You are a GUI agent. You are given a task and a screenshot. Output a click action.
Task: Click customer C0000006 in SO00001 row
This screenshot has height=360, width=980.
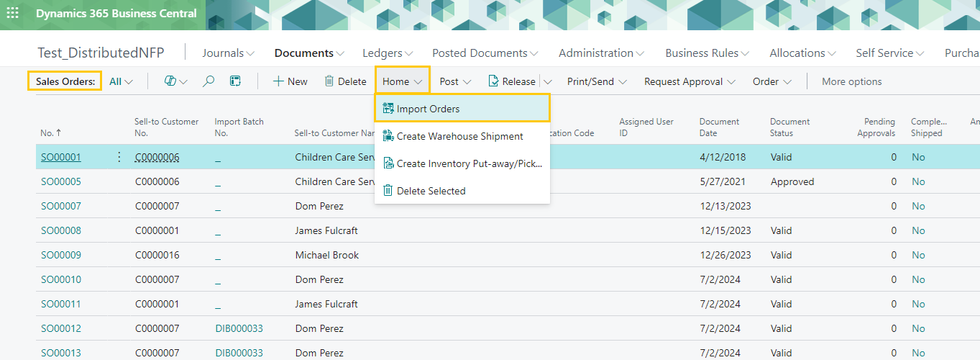coord(157,157)
